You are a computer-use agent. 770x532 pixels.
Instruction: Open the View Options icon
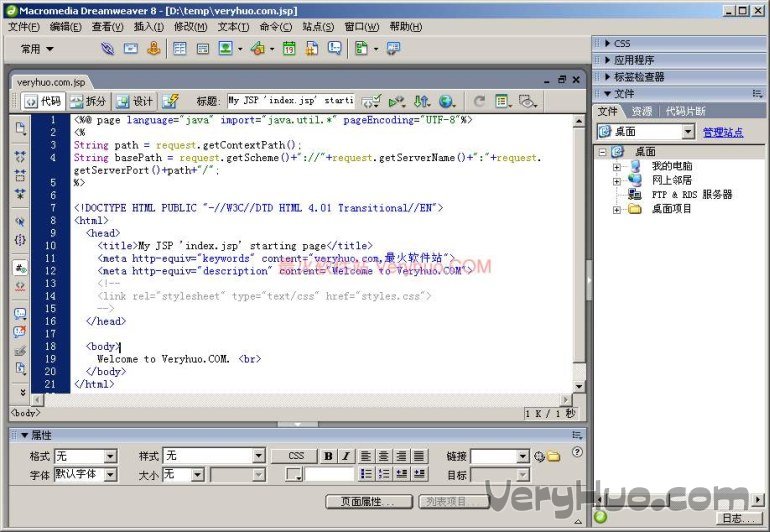[x=503, y=102]
